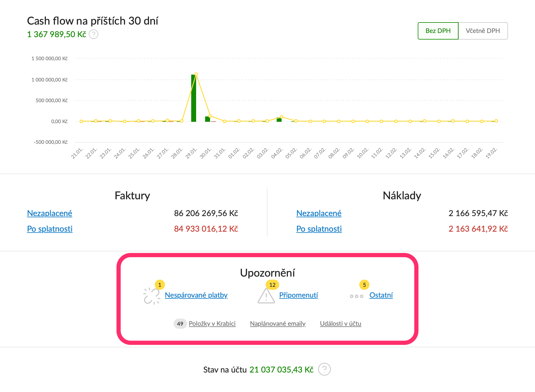
Task: Open Položky v Krabici link
Action: [x=212, y=324]
